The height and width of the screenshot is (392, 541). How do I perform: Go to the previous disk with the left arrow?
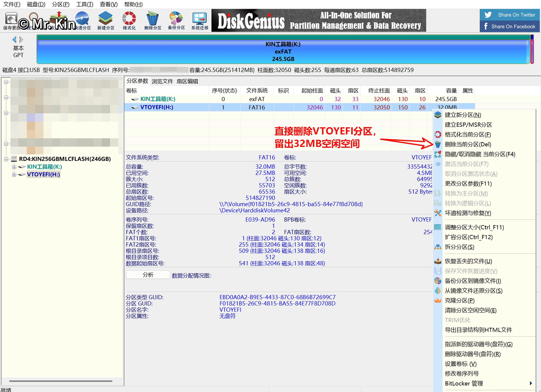15,39
